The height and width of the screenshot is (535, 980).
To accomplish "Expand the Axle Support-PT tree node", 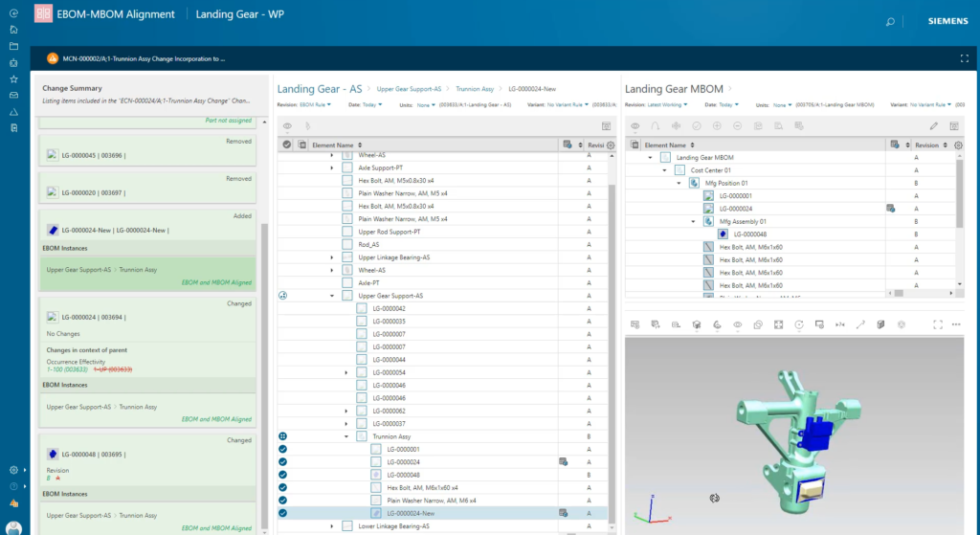I will [x=332, y=167].
